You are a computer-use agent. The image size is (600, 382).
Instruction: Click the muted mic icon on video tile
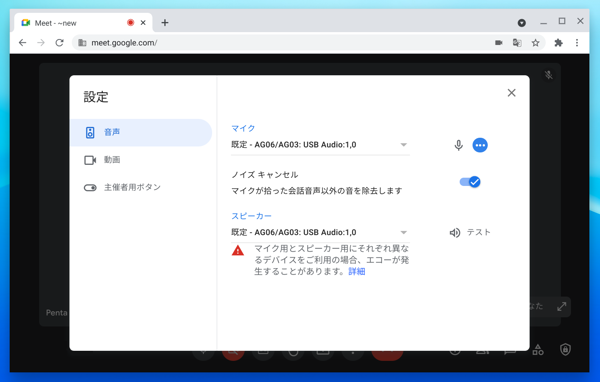tap(549, 75)
